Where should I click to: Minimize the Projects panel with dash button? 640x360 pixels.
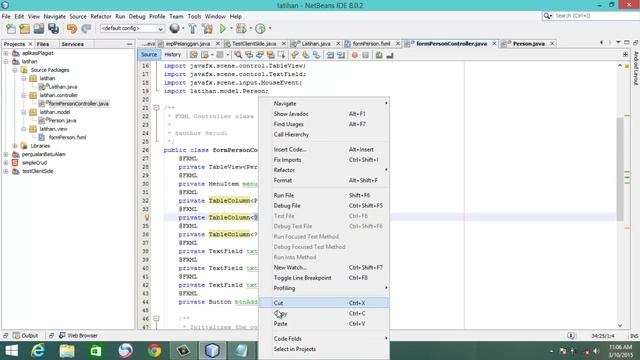point(129,44)
